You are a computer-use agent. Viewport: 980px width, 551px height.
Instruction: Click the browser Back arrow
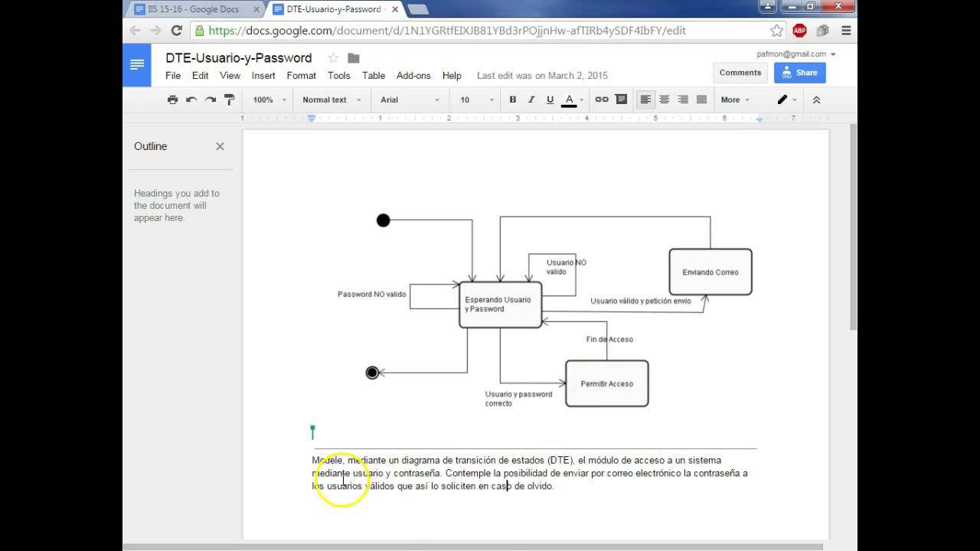(136, 31)
